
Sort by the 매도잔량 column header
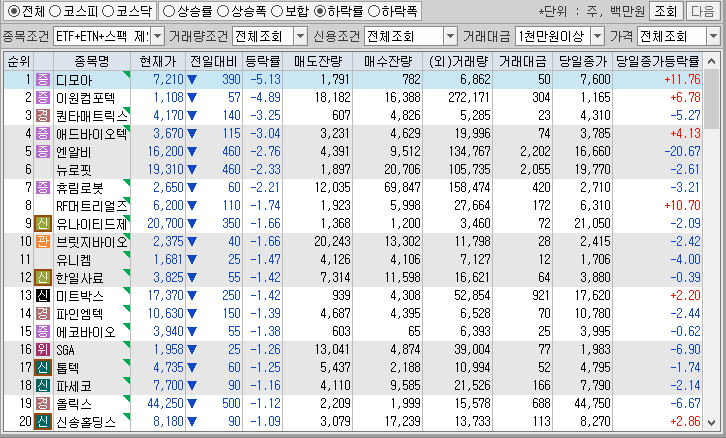318,61
